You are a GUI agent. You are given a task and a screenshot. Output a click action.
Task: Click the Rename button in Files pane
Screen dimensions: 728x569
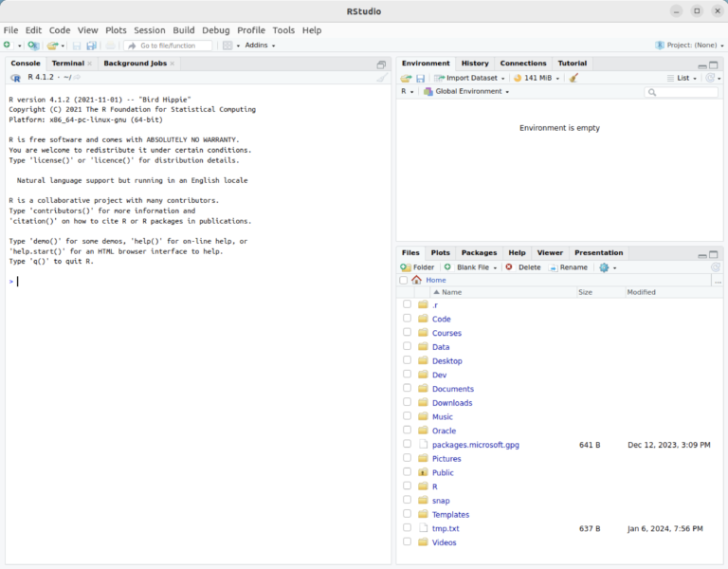tap(569, 267)
